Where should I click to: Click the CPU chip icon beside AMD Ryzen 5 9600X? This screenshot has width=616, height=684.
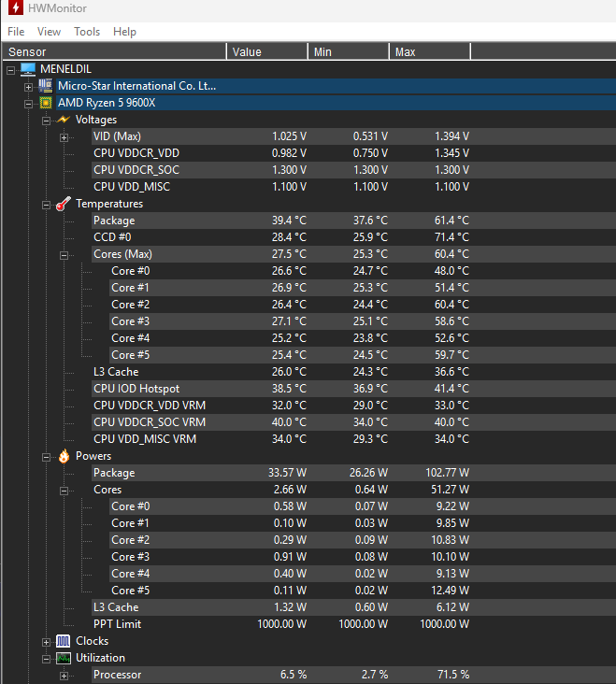[46, 103]
